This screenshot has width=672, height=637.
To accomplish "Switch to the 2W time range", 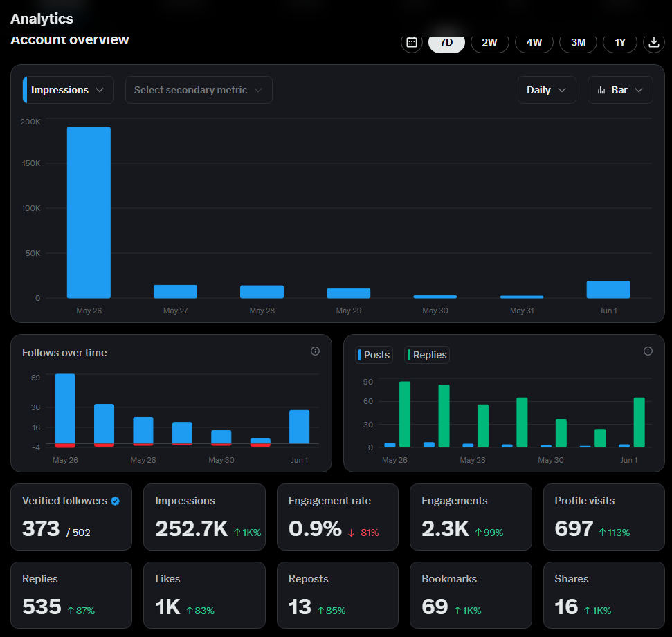I will pyautogui.click(x=489, y=42).
